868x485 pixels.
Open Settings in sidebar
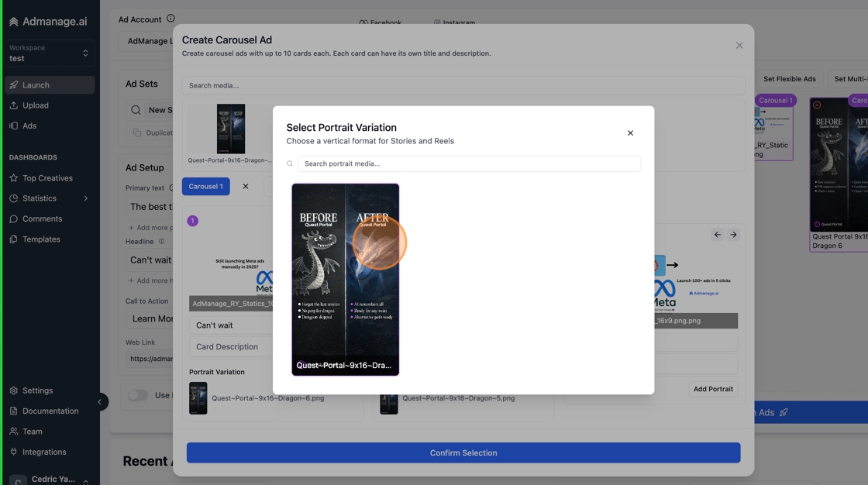[x=50, y=390]
